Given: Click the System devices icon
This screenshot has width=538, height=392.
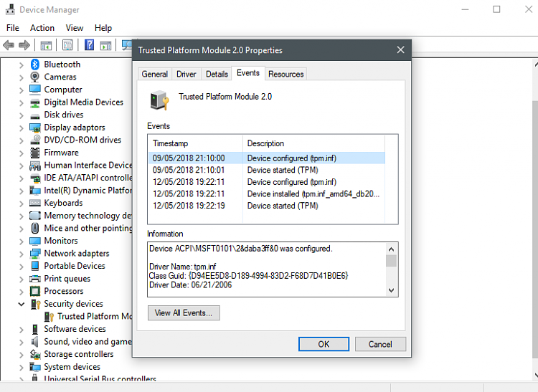Looking at the screenshot, I should pos(34,367).
